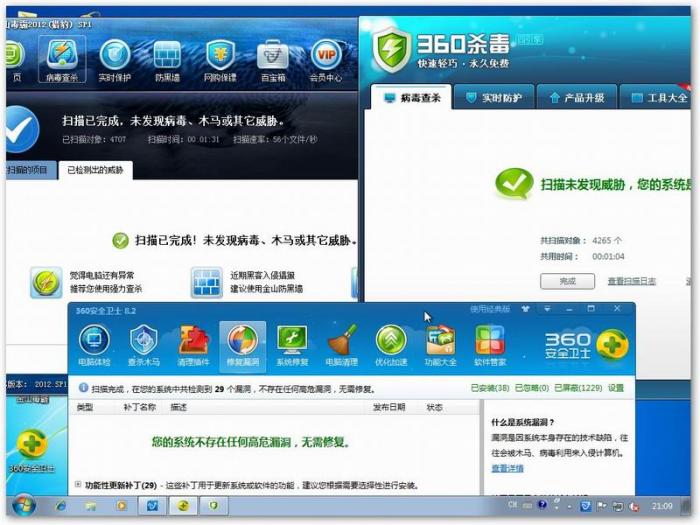The image size is (700, 525).
Task: Select 实时防护 tab in 360杀毒
Action: [494, 97]
